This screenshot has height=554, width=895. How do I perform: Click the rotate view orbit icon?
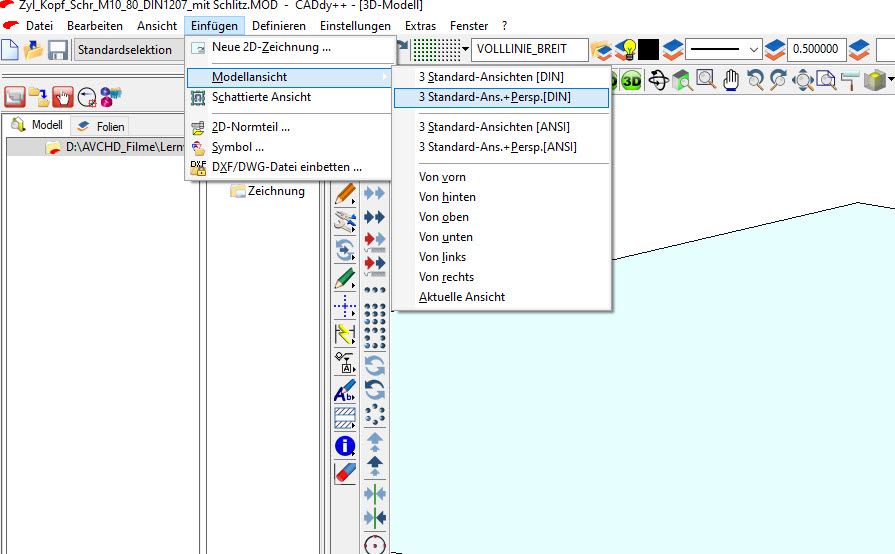pyautogui.click(x=658, y=80)
